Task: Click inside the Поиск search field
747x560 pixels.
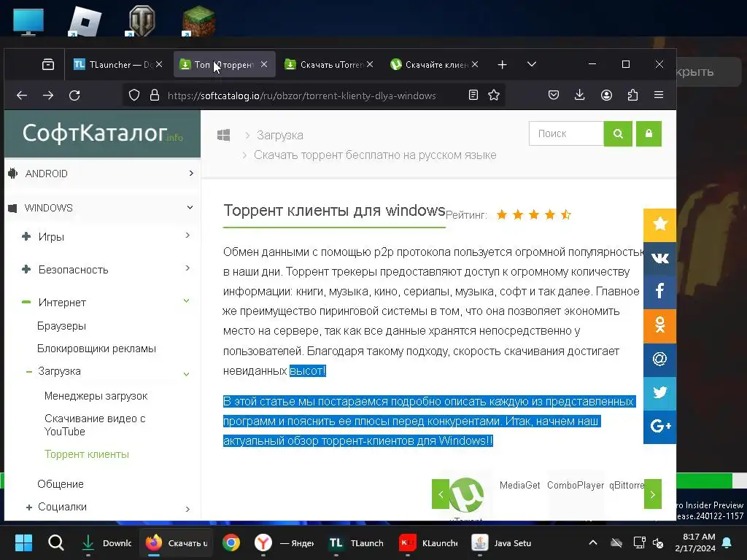Action: (566, 134)
